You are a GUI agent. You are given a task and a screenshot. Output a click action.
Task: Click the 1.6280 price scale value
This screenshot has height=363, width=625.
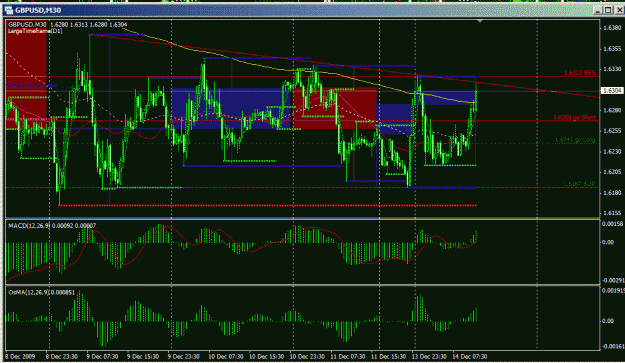612,110
